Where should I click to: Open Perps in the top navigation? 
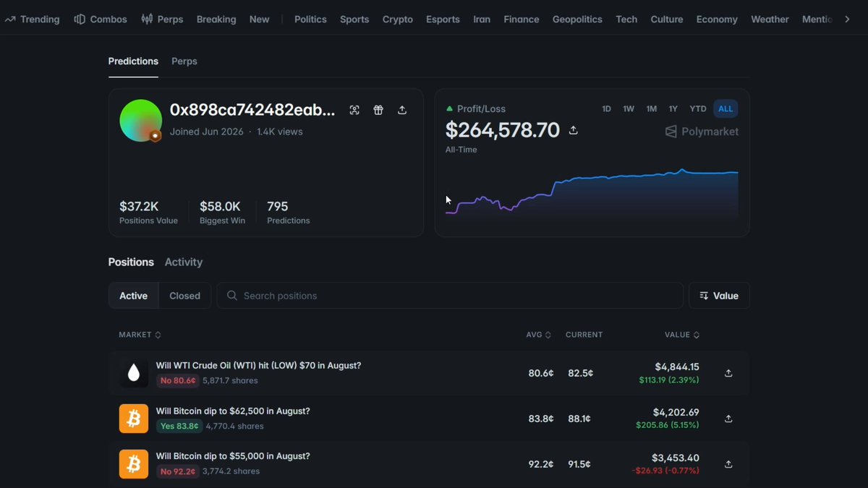pyautogui.click(x=162, y=20)
